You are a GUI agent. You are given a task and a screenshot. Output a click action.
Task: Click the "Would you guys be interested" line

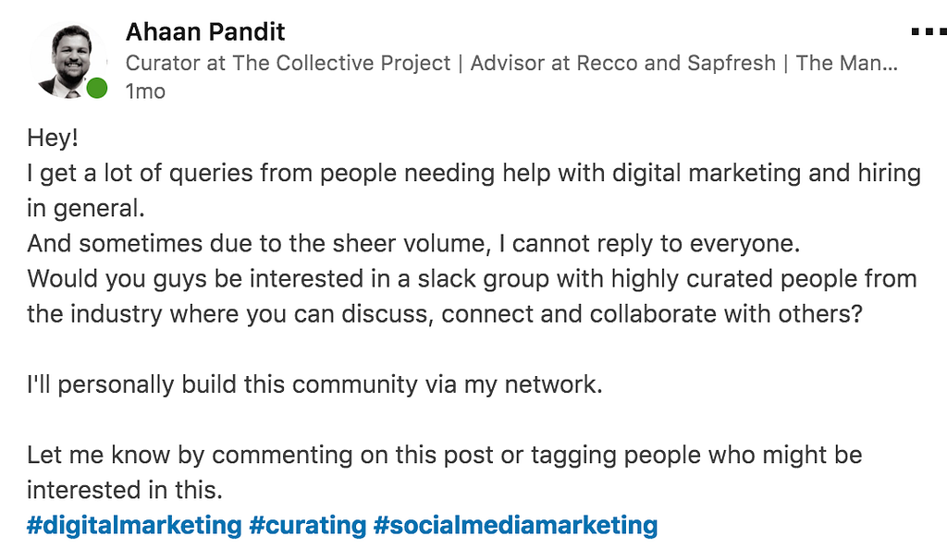pos(472,278)
